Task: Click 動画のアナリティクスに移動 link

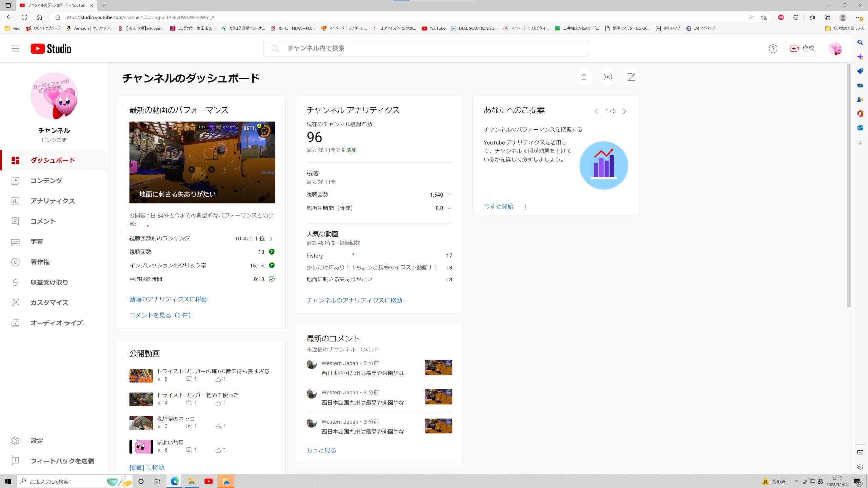Action: tap(168, 299)
